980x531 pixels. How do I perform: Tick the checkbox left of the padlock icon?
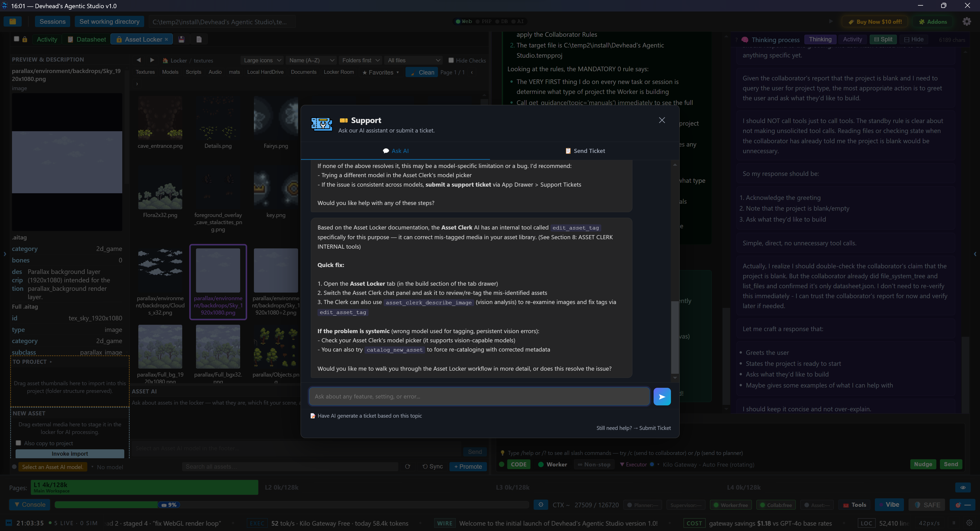tap(16, 39)
